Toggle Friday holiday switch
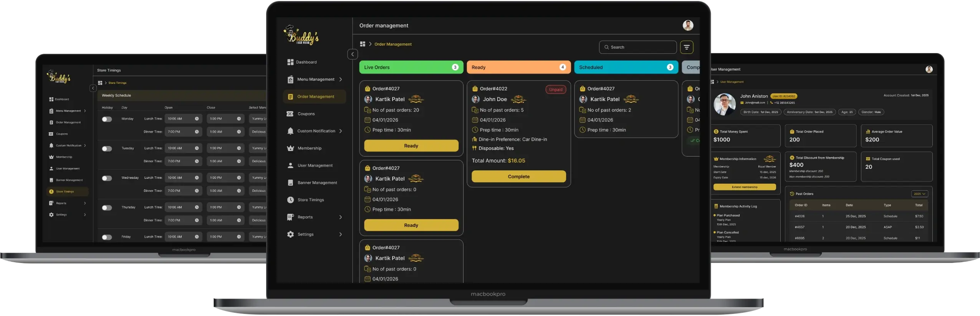Viewport: 980px width, 316px height. point(107,237)
